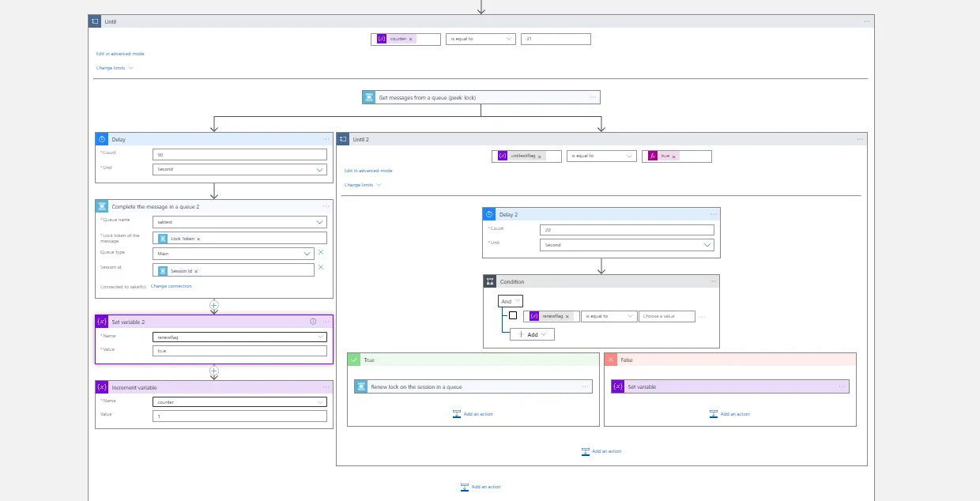Open Increment variable Name dropdown showing counter

pyautogui.click(x=239, y=401)
